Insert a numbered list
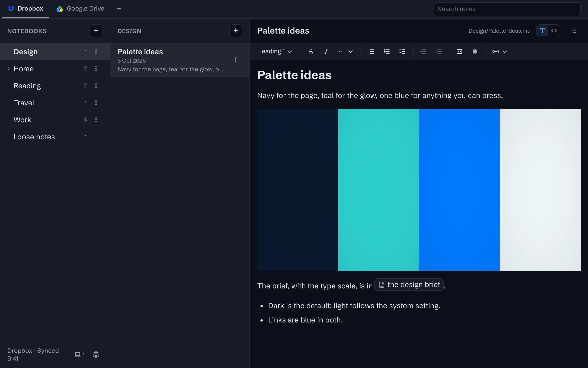Image resolution: width=588 pixels, height=368 pixels. (387, 52)
